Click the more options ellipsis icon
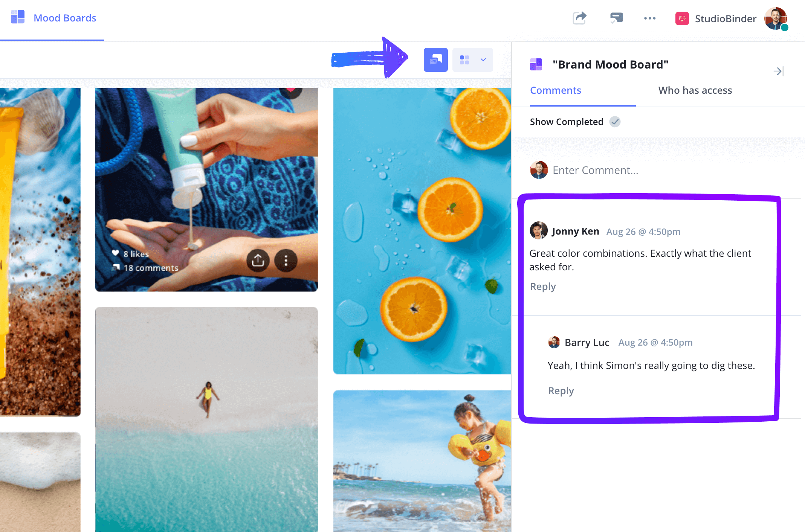This screenshot has width=805, height=532. pyautogui.click(x=650, y=17)
